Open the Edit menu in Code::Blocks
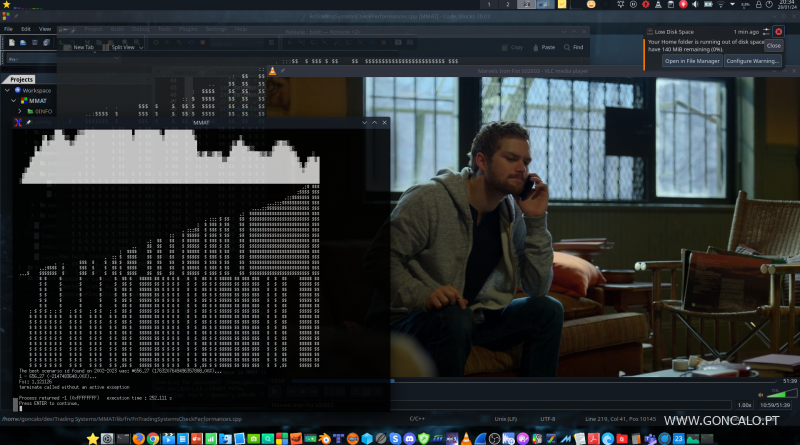Image resolution: width=800 pixels, height=445 pixels. click(x=26, y=29)
